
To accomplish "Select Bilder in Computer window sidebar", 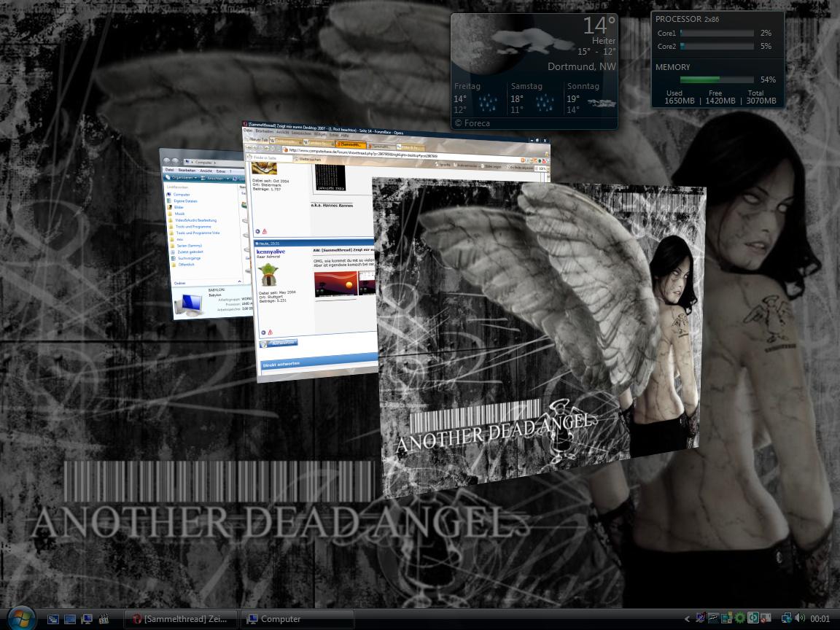I will click(x=179, y=207).
